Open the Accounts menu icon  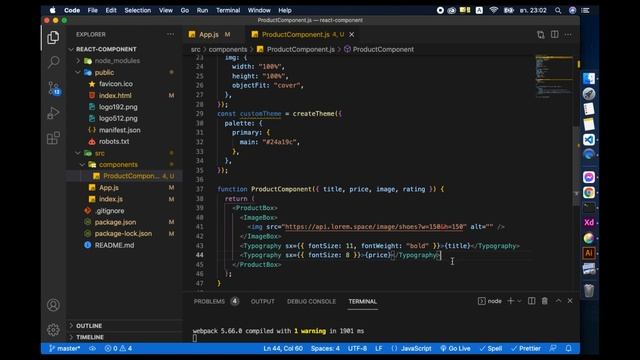53,305
